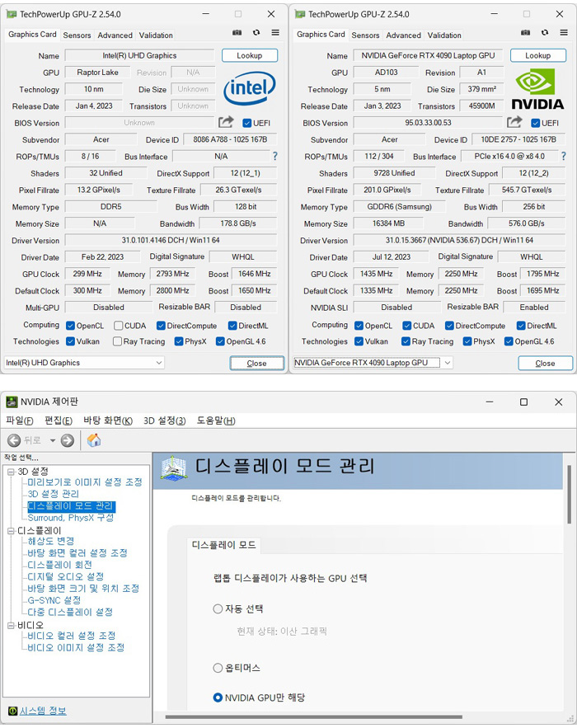The width and height of the screenshot is (577, 728).
Task: Open the 시스템 정보 link
Action: tap(43, 711)
